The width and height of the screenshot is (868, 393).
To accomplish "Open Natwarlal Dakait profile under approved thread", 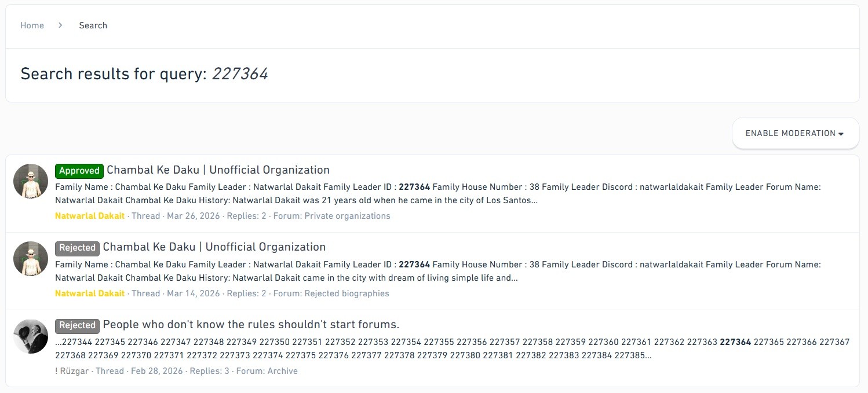I will 90,216.
